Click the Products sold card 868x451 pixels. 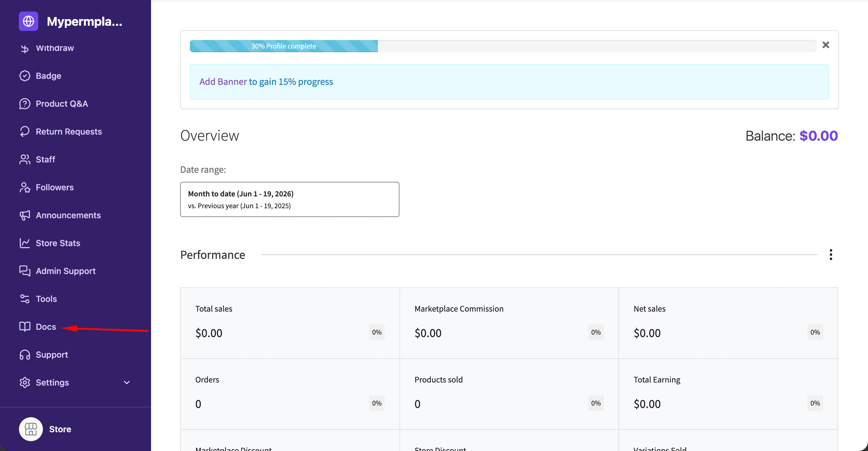pos(509,394)
